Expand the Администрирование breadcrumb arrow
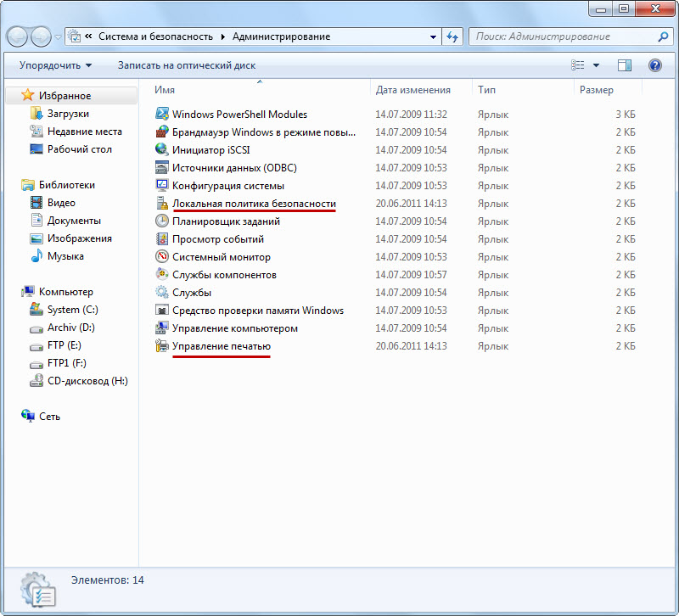Viewport: 679px width, 616px height. [223, 36]
